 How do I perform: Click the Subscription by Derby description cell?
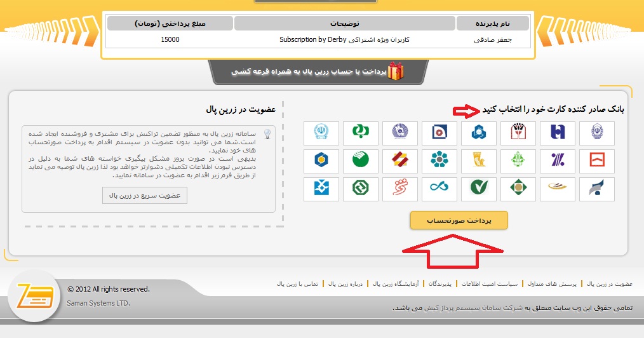345,39
